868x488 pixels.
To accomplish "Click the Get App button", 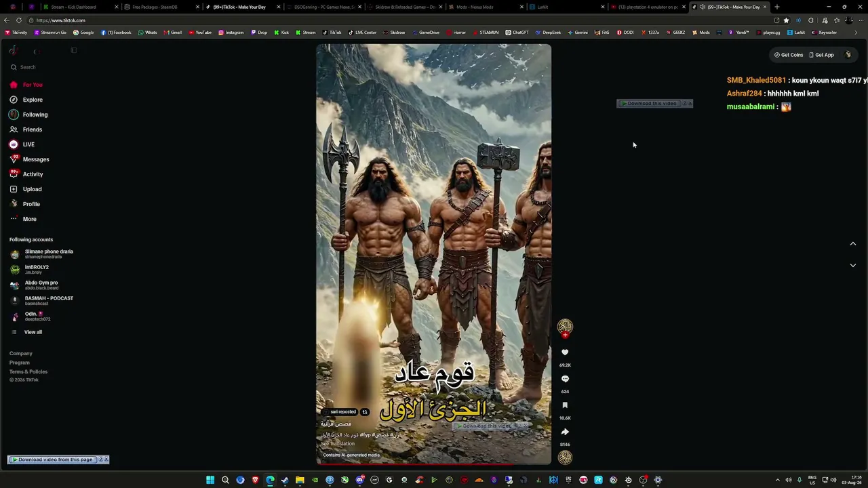I will (822, 55).
